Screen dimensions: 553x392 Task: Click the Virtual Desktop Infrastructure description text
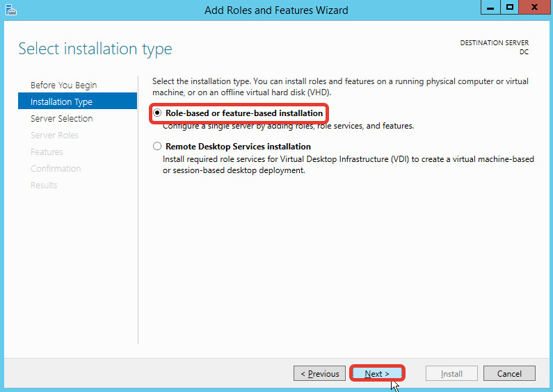(x=348, y=164)
